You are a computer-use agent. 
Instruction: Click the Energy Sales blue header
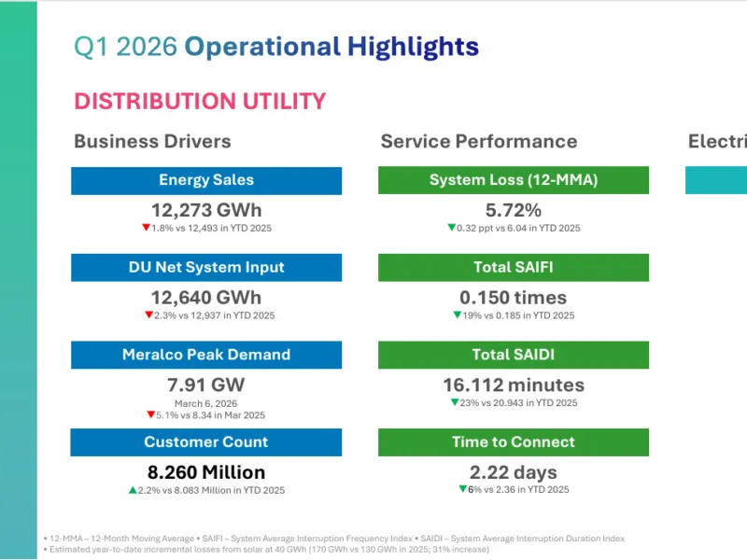pyautogui.click(x=206, y=180)
